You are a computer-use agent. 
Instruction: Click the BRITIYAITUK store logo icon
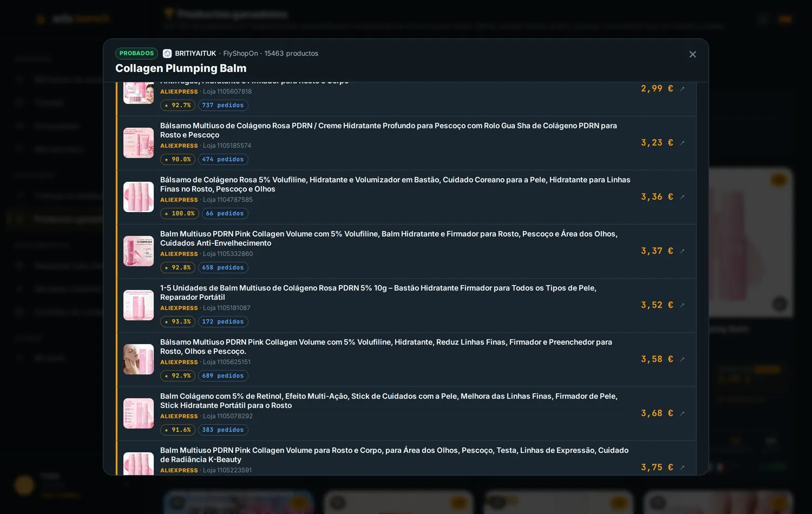tap(167, 54)
